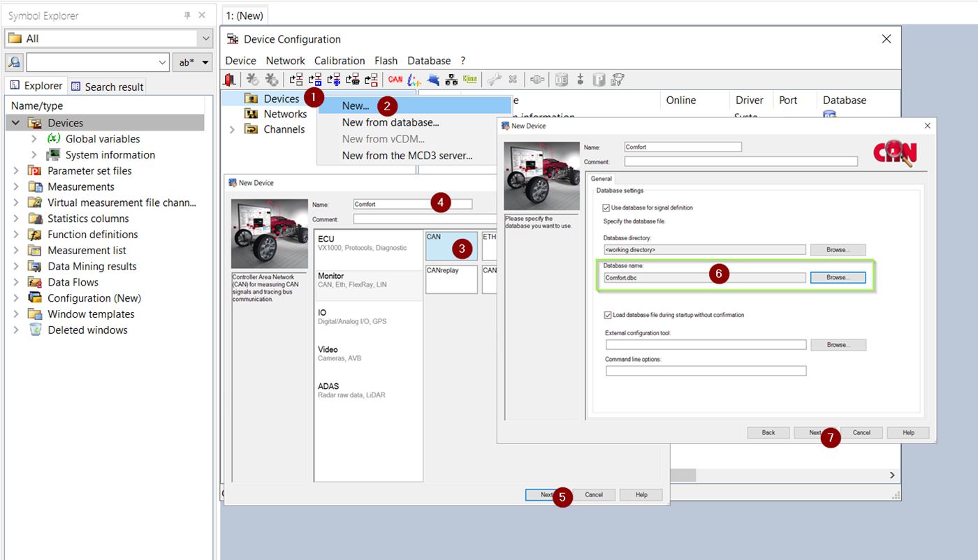The image size is (978, 560).
Task: Uncheck 'Use database for signal definition'
Action: tap(606, 208)
